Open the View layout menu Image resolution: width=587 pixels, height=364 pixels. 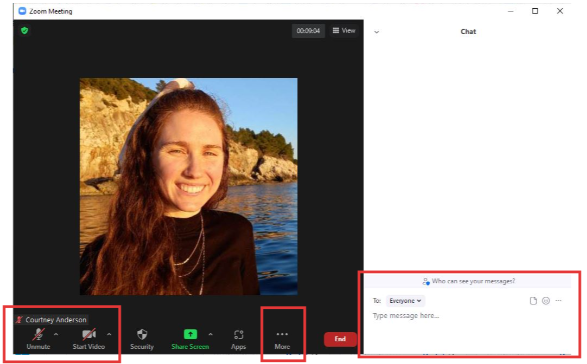click(344, 31)
